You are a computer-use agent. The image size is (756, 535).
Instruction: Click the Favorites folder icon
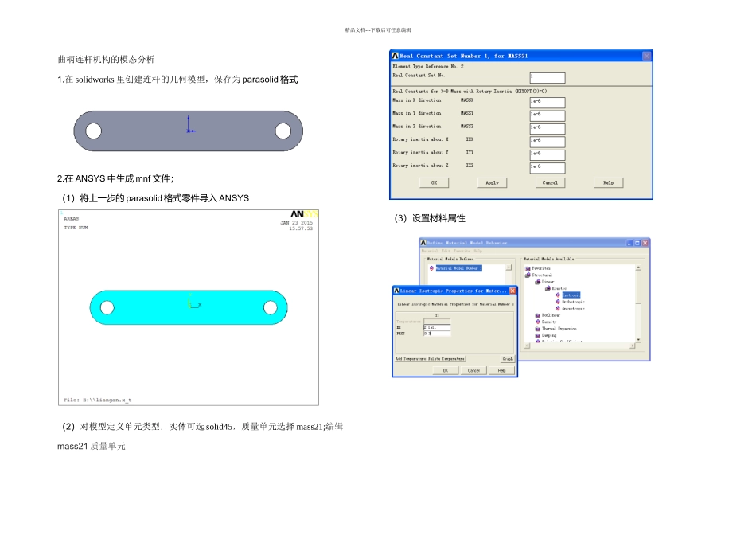(528, 268)
